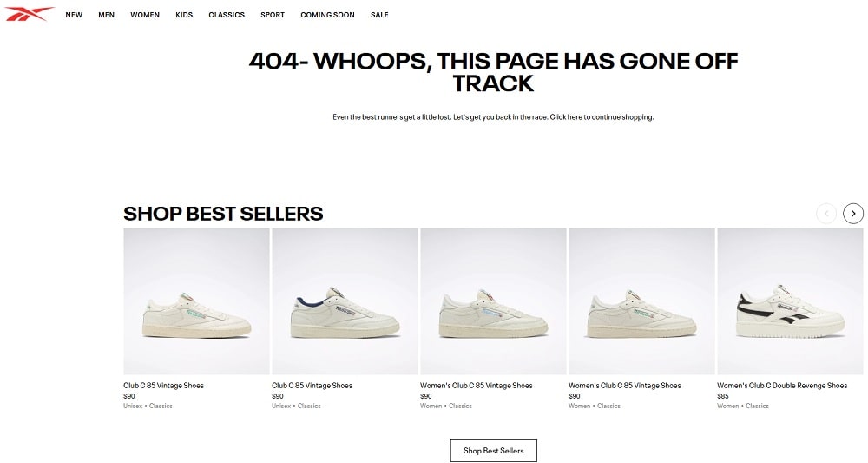868x463 pixels.
Task: Open fourth product Women's Club C 85 image
Action: (641, 301)
